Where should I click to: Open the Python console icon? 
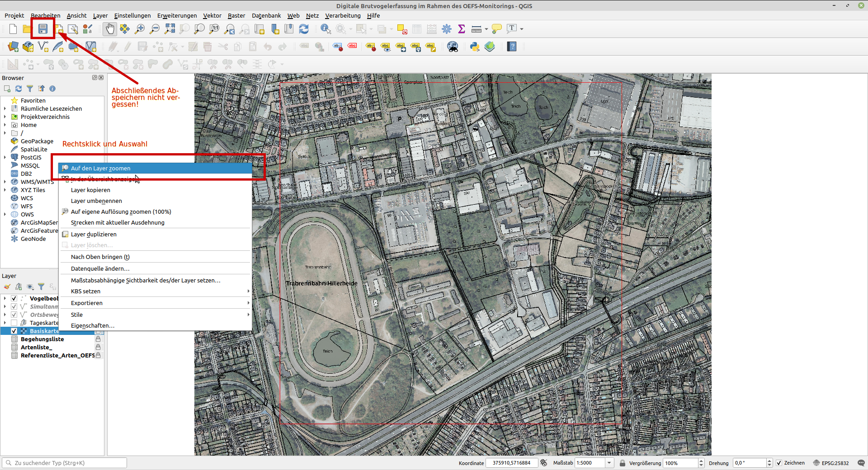[475, 47]
